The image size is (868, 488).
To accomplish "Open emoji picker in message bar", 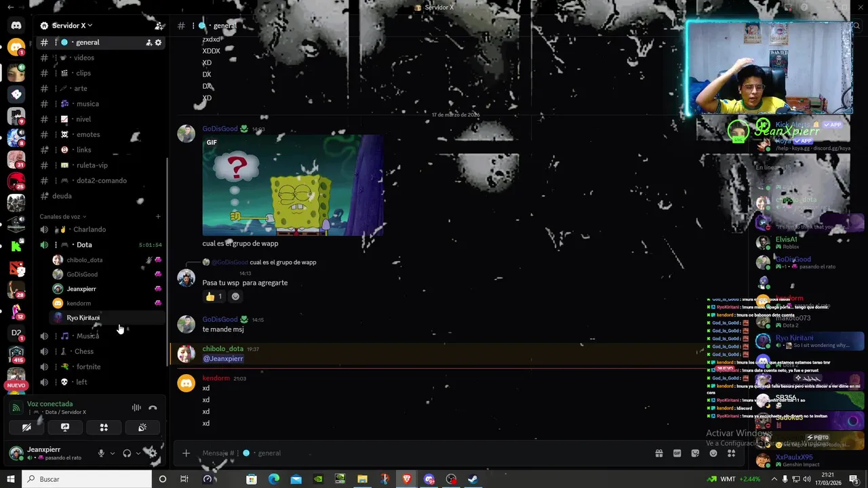I will [x=713, y=453].
